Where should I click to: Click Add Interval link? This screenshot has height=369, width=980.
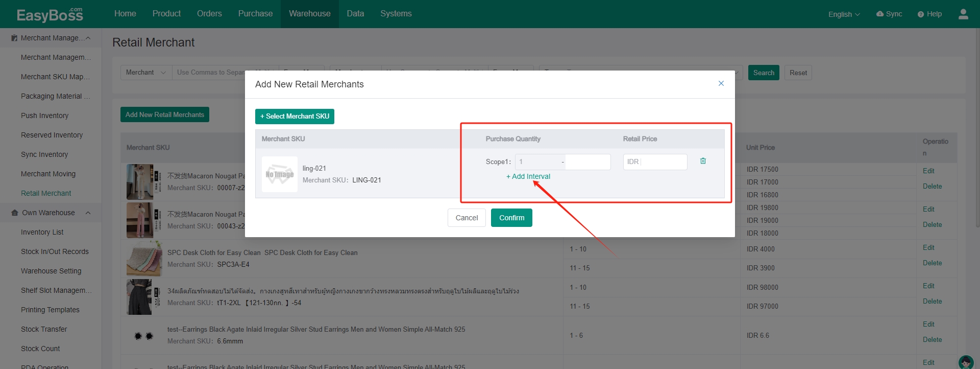click(x=528, y=176)
